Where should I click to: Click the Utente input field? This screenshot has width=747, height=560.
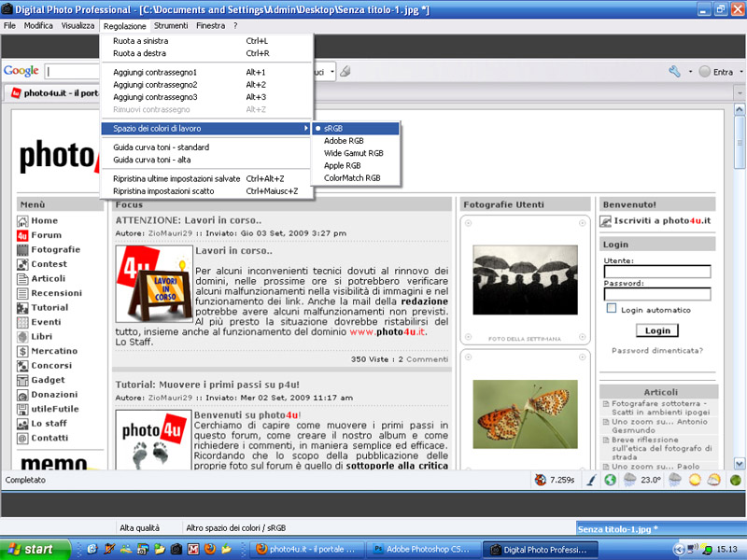(x=657, y=272)
